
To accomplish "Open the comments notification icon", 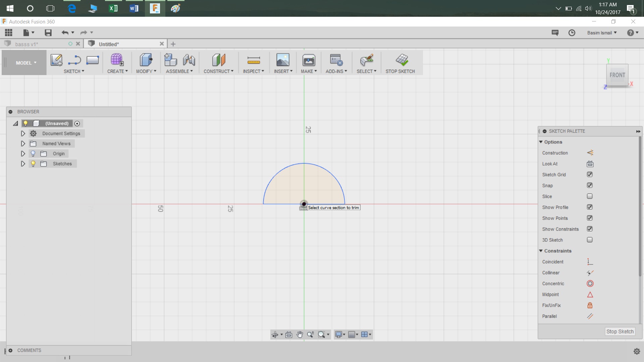I will tap(555, 33).
